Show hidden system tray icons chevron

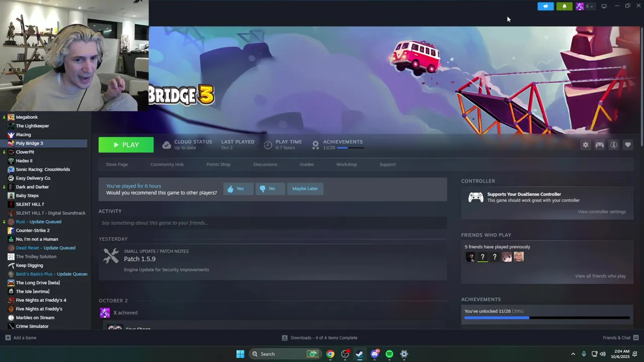click(573, 354)
